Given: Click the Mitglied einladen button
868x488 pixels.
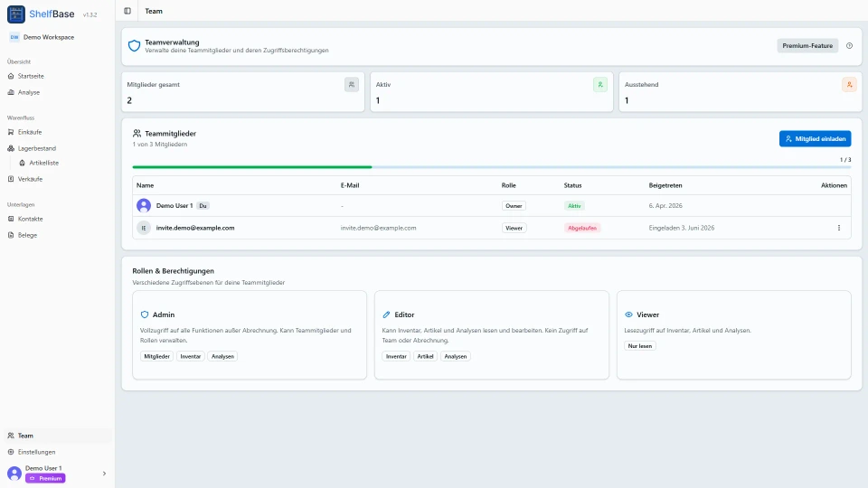Looking at the screenshot, I should coord(815,139).
